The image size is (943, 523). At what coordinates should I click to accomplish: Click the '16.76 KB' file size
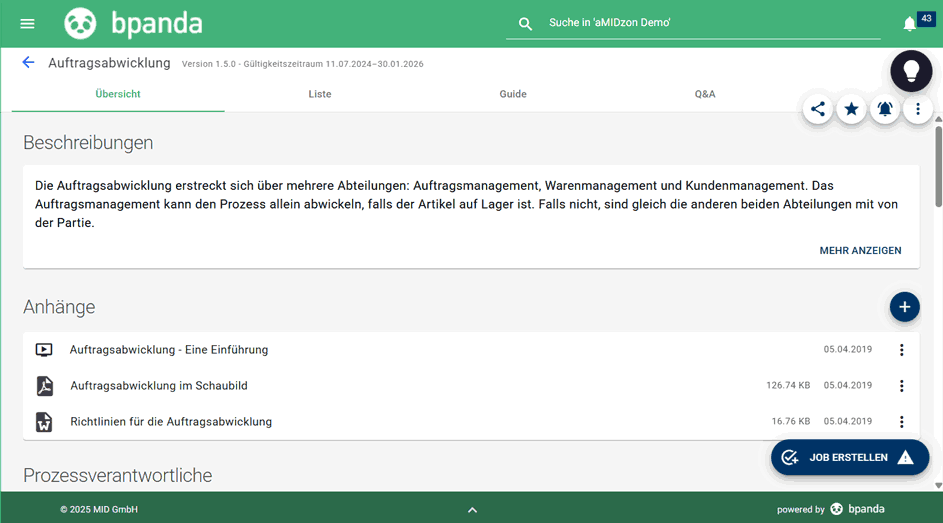pyautogui.click(x=791, y=421)
